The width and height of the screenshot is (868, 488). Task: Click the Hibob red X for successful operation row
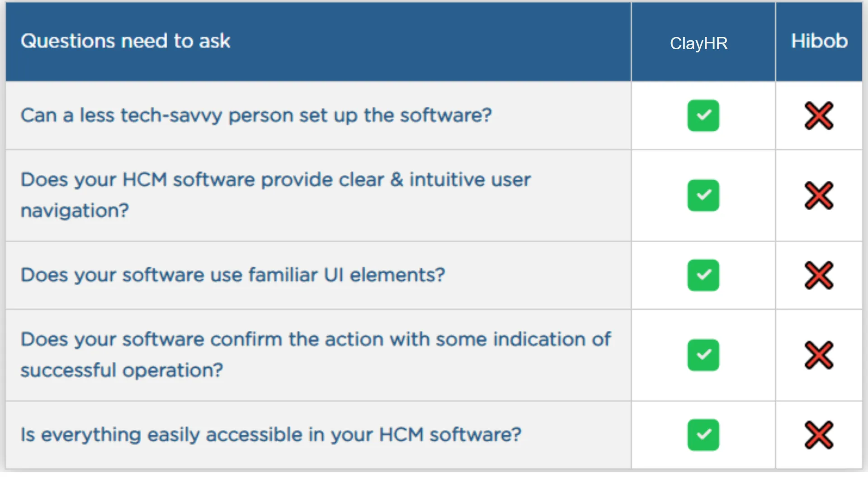click(x=819, y=355)
